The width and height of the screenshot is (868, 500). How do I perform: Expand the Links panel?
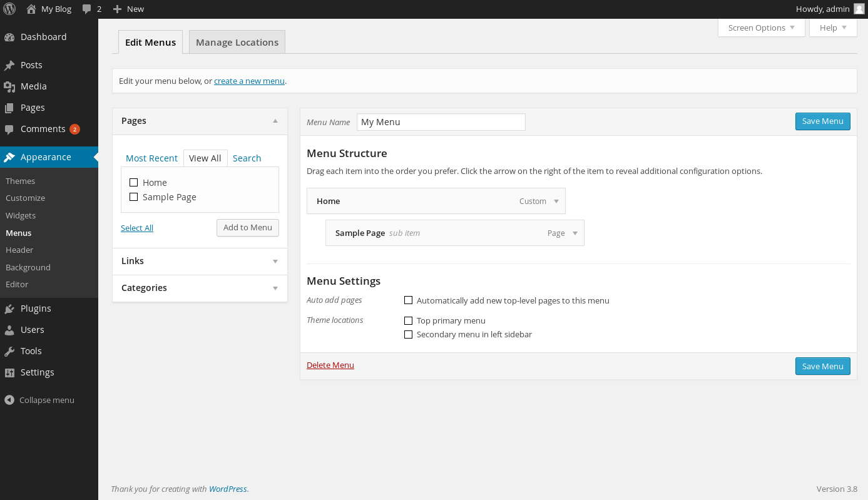[275, 261]
